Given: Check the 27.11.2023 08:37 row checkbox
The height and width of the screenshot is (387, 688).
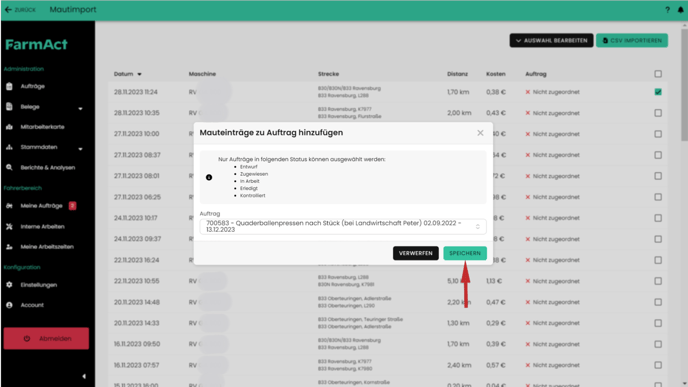Looking at the screenshot, I should [658, 155].
